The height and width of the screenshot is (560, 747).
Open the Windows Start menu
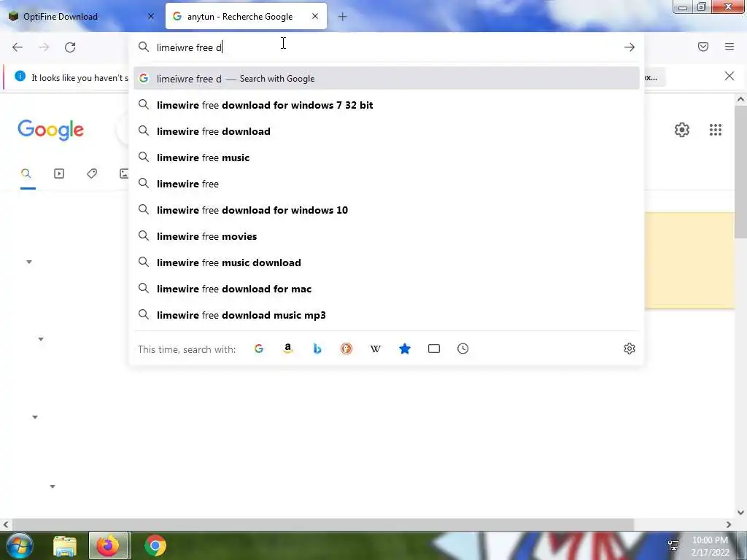(18, 545)
